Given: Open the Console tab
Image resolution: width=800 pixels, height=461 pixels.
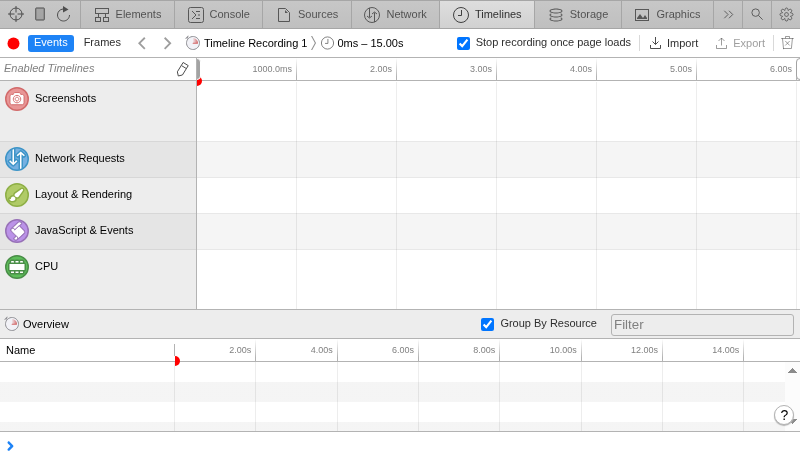Looking at the screenshot, I should (219, 14).
